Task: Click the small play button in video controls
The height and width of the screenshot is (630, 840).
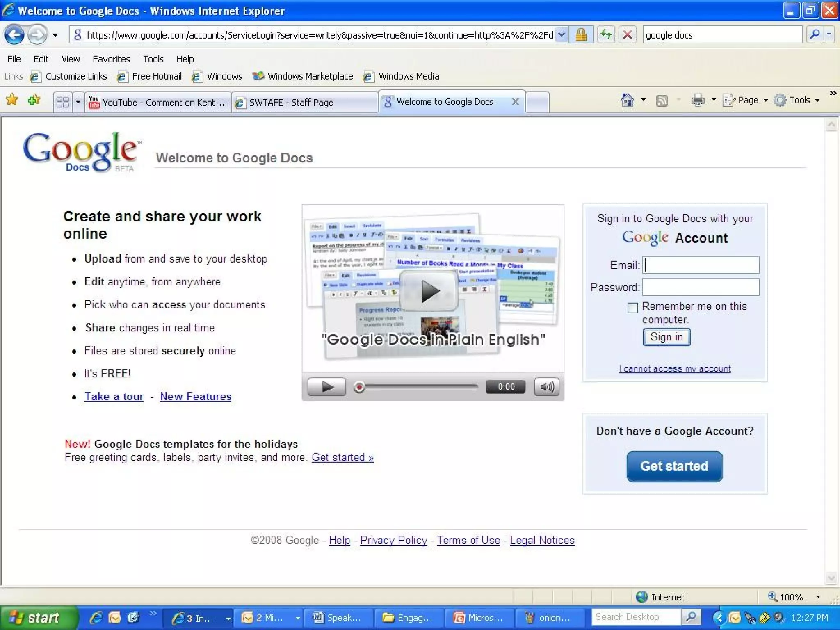Action: click(326, 387)
